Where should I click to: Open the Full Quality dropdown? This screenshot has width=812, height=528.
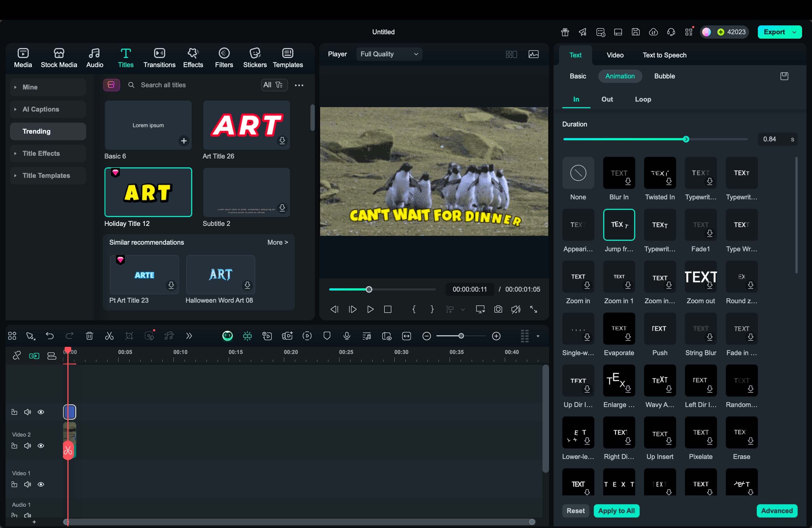point(389,54)
